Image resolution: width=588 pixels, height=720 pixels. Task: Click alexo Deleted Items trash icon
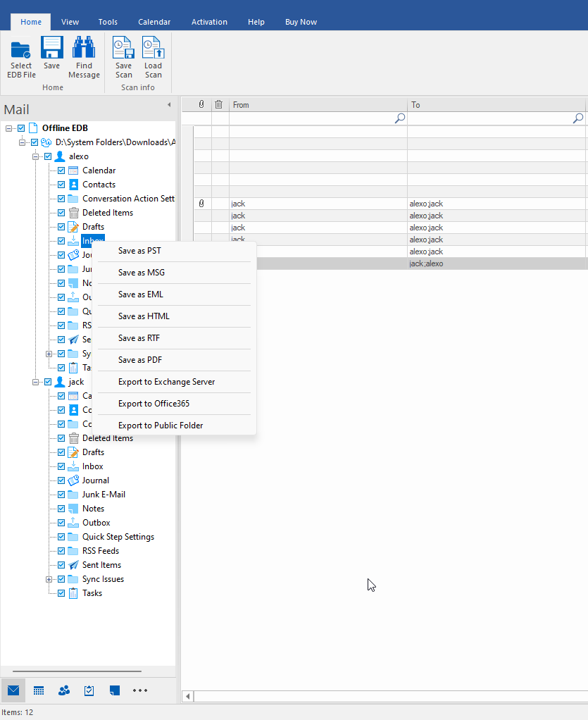tap(73, 213)
